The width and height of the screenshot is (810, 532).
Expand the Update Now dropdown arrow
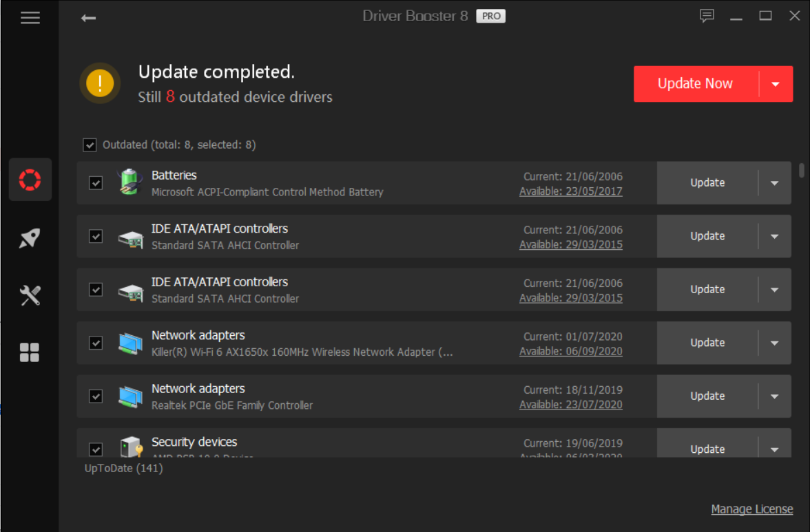(x=776, y=84)
